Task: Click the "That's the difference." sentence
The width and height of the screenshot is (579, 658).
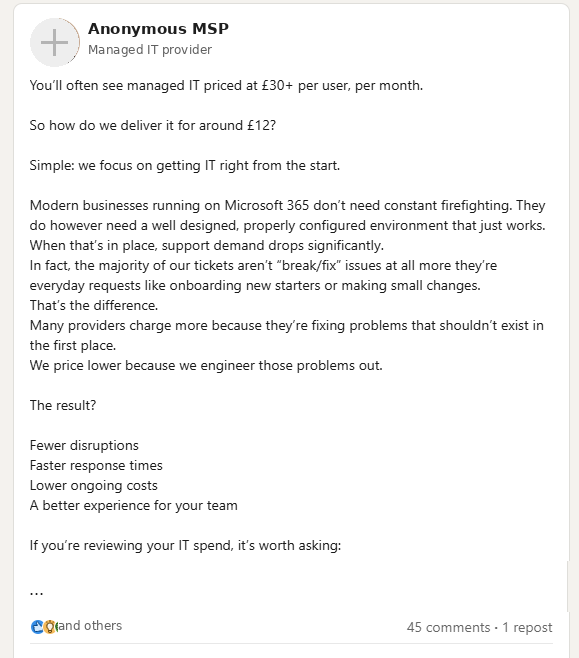Action: pyautogui.click(x=94, y=305)
